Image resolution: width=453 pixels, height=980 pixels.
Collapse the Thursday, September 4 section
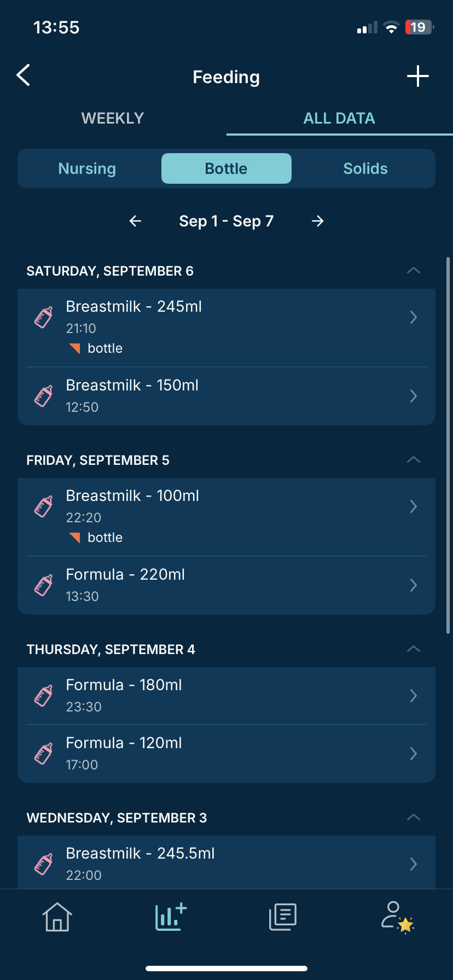(x=414, y=649)
